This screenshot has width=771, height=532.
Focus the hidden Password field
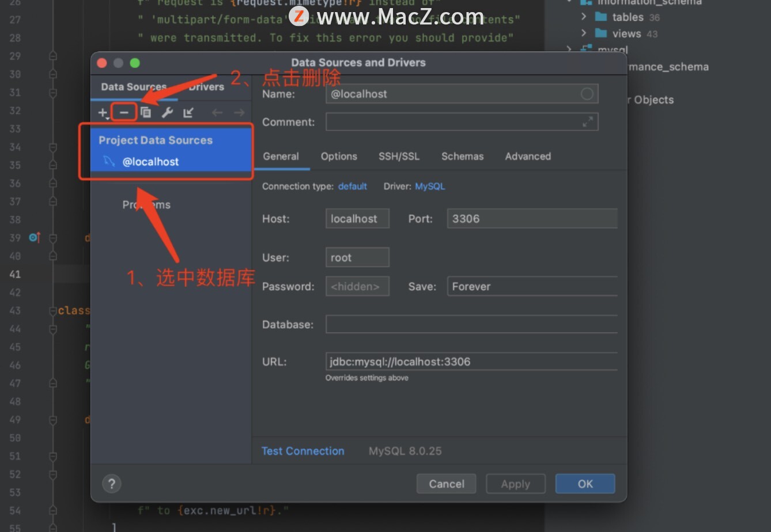[357, 286]
